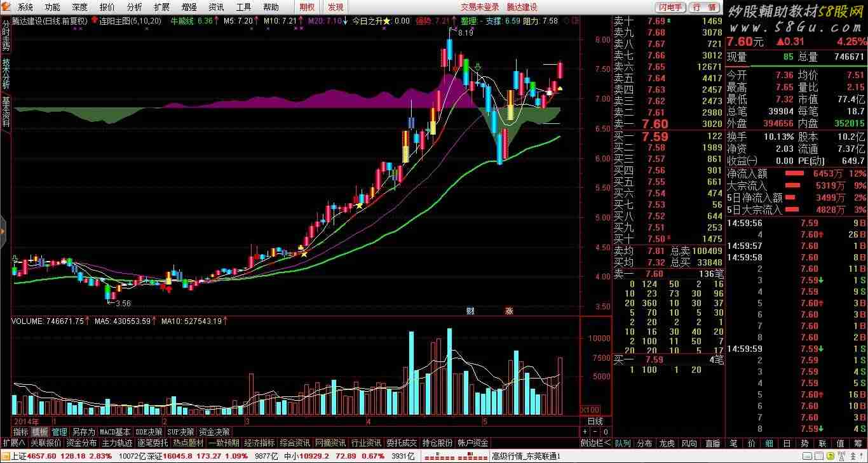Select the 模板 tab
This screenshot has width=868, height=463.
tap(40, 431)
